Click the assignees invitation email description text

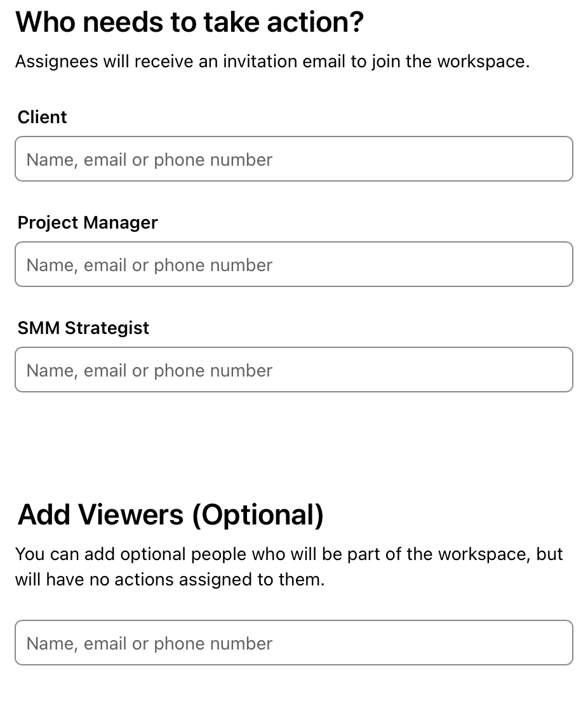pyautogui.click(x=272, y=61)
